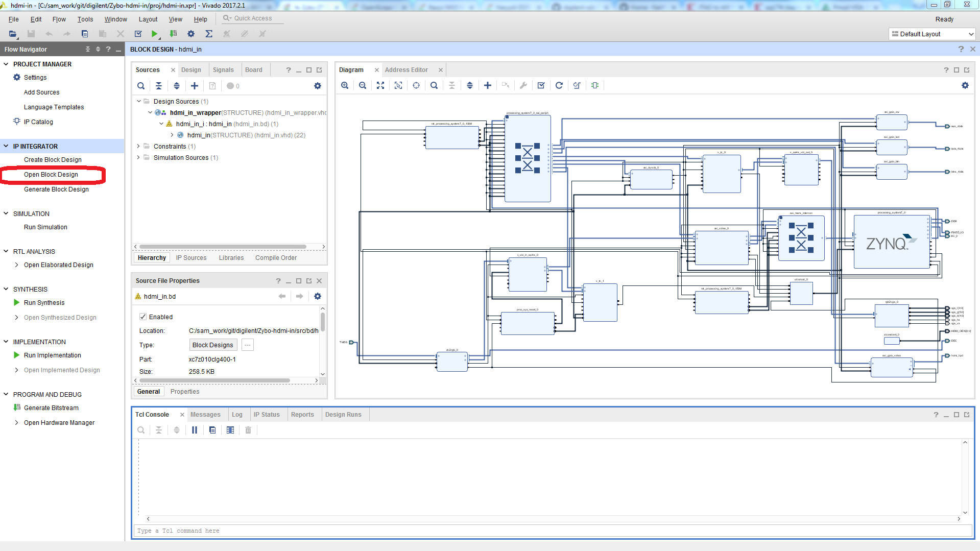Click Open Block Design in Flow Navigator

pos(51,174)
